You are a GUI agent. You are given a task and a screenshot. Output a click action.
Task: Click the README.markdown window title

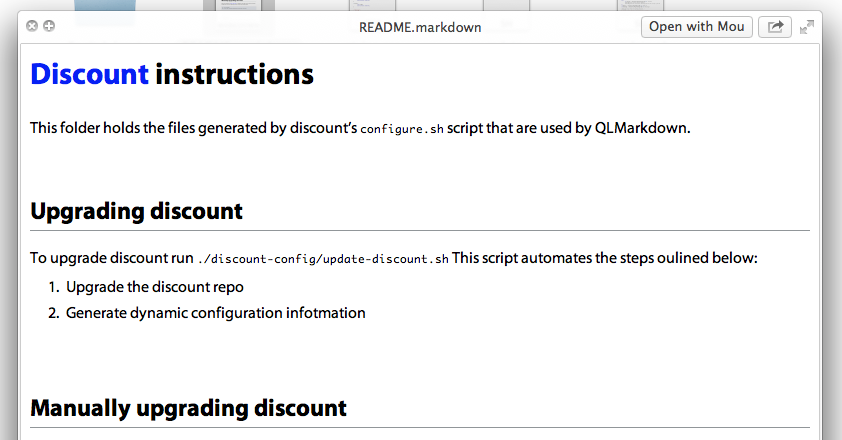pos(420,27)
